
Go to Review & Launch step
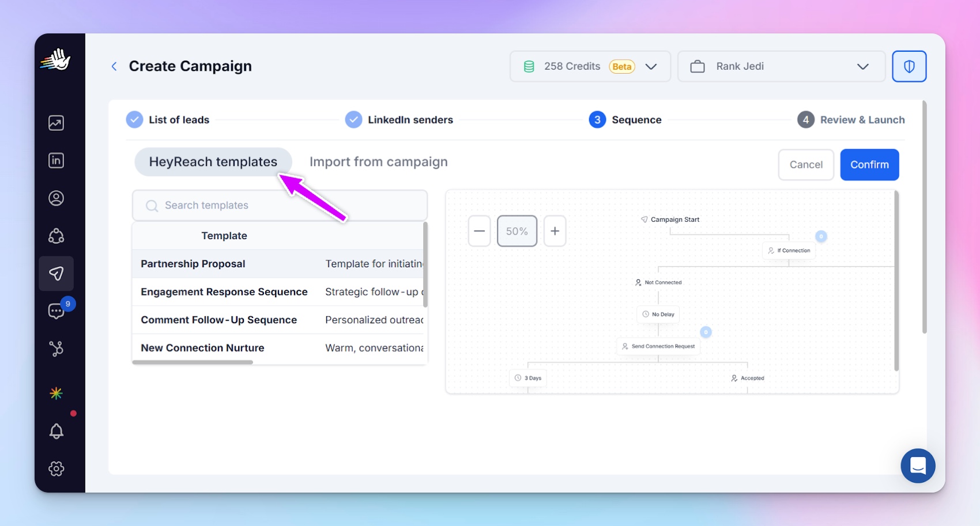pos(851,120)
